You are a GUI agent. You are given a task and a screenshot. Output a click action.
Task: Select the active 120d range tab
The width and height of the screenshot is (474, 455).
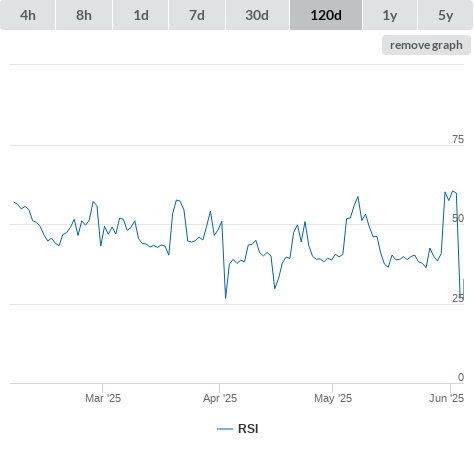pos(326,15)
